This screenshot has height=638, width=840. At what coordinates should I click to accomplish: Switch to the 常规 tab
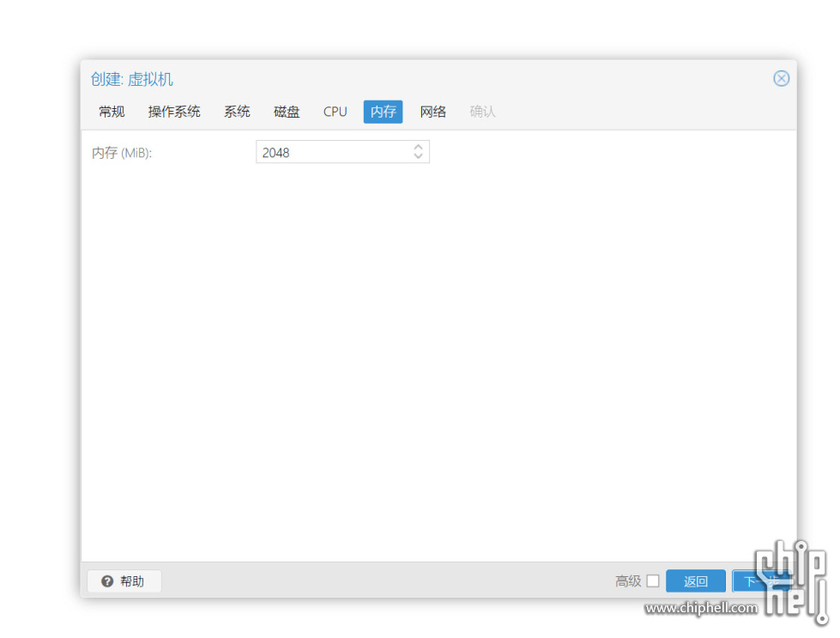pyautogui.click(x=112, y=112)
